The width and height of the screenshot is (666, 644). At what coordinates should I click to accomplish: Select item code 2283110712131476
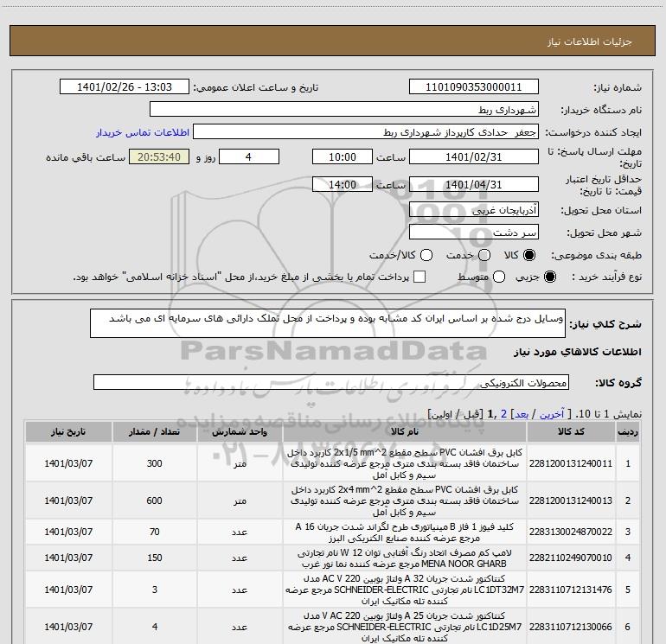pyautogui.click(x=571, y=590)
